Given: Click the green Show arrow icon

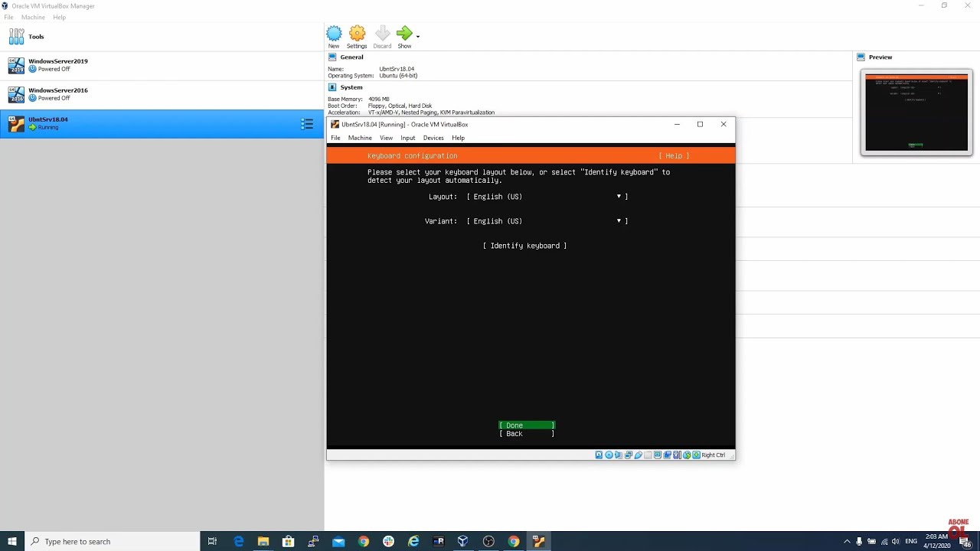Looking at the screenshot, I should tap(404, 33).
